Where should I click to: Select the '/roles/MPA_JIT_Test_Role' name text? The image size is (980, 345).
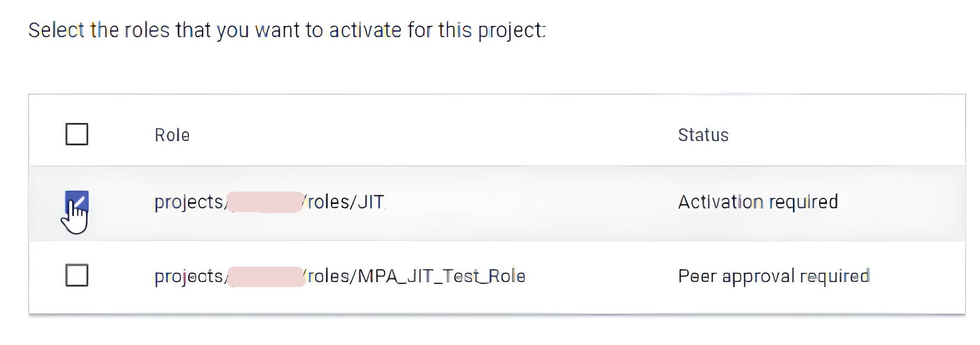pyautogui.click(x=415, y=276)
